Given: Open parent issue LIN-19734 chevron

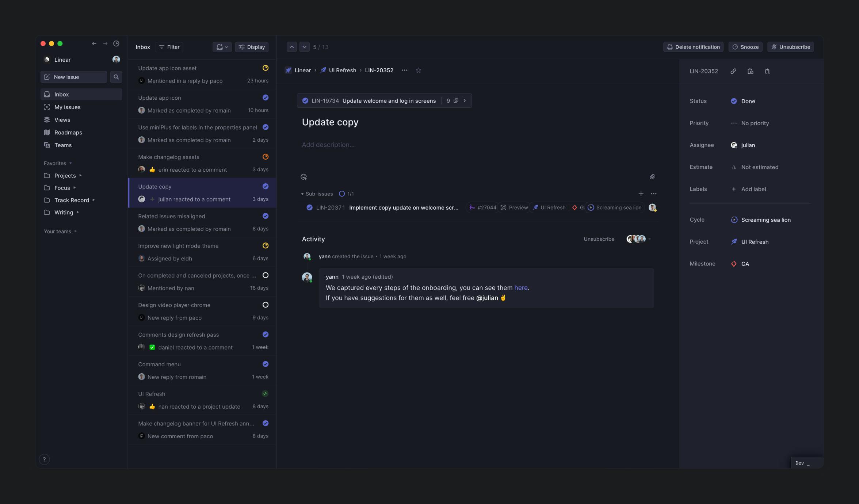Looking at the screenshot, I should (465, 101).
